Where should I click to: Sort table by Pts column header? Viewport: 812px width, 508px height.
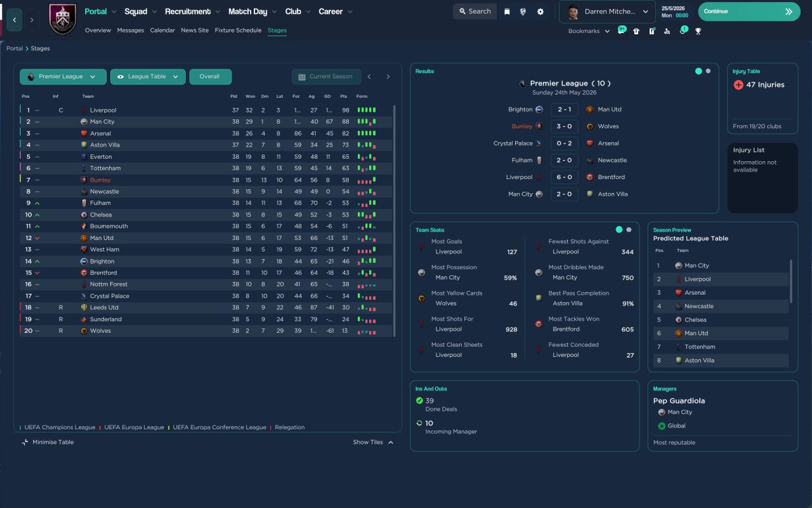344,97
